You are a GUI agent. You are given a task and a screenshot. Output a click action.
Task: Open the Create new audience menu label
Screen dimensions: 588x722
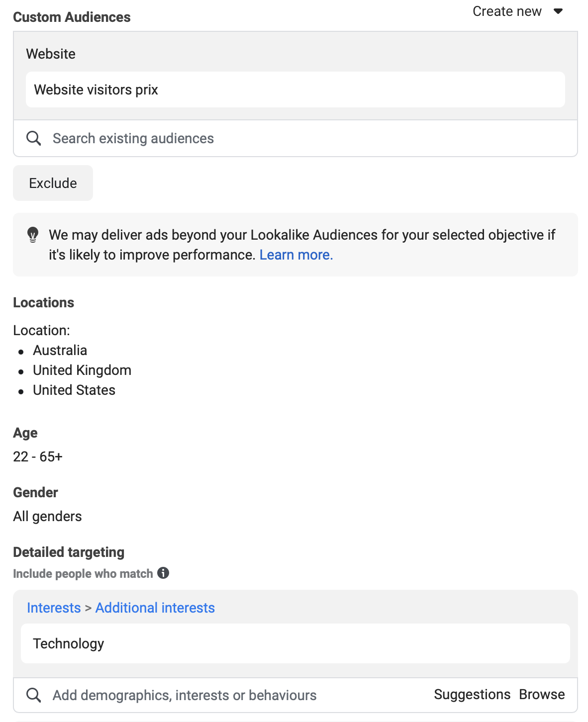506,11
